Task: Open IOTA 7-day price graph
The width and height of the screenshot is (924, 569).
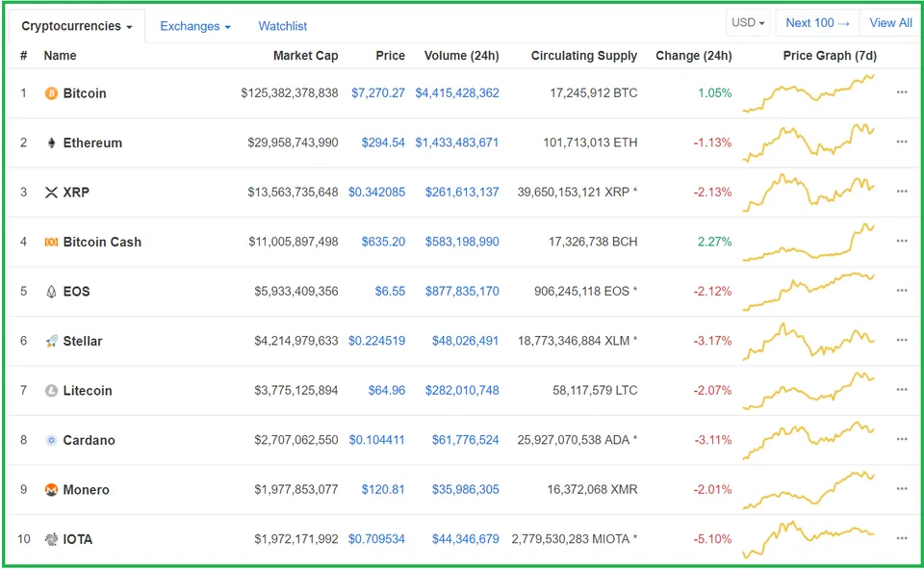Action: coord(808,539)
